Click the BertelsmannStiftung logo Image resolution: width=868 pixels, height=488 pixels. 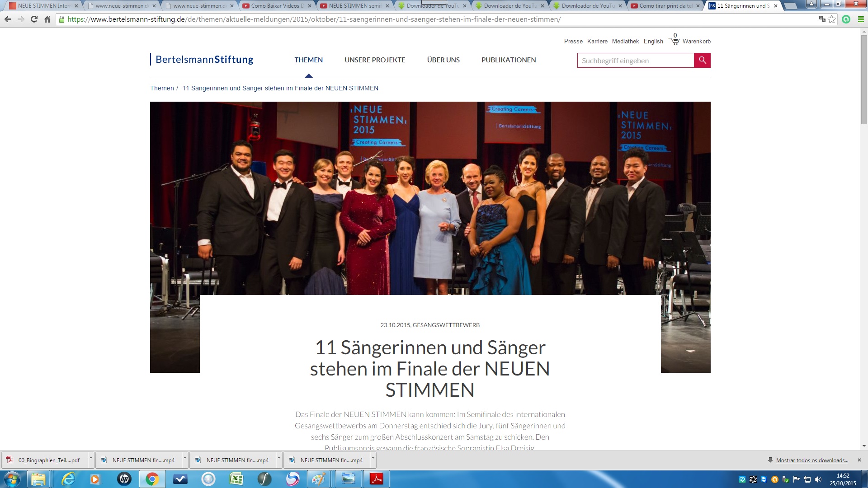202,59
